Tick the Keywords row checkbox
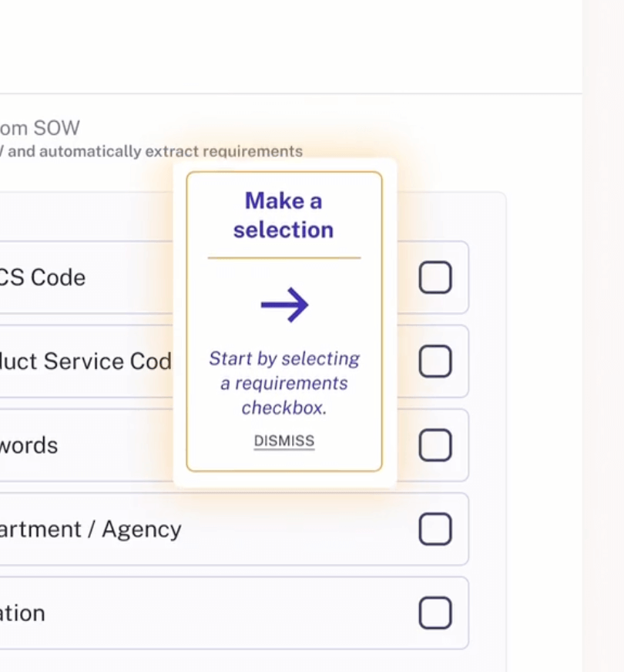The image size is (624, 672). pyautogui.click(x=435, y=445)
